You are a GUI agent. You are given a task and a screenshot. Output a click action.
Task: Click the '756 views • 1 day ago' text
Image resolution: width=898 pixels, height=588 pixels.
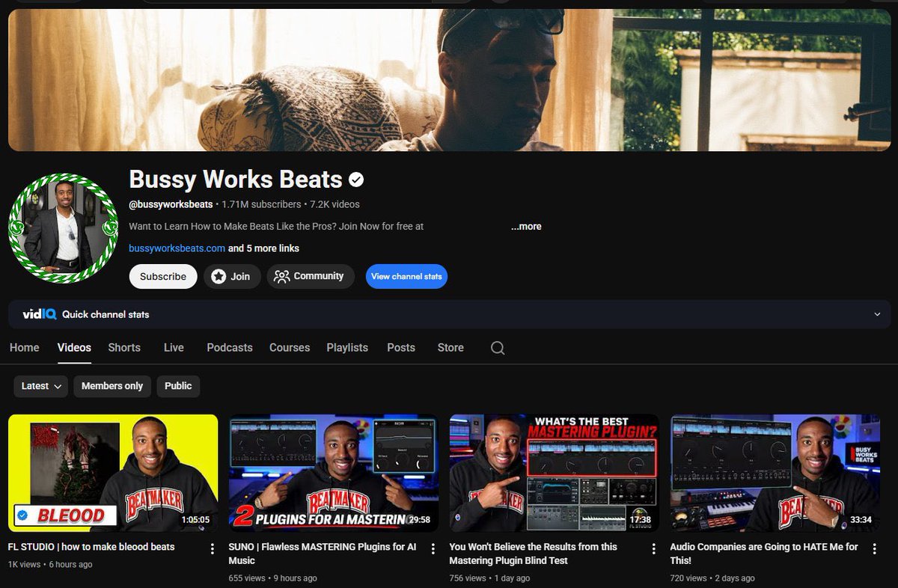pos(490,578)
